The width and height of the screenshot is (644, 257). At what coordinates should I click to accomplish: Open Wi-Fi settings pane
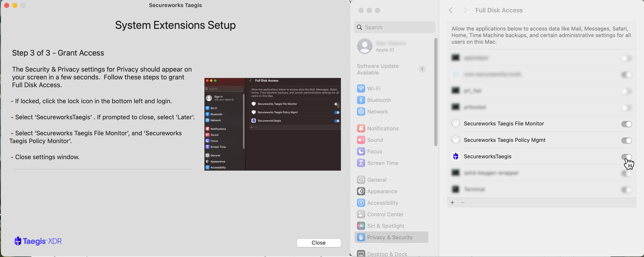[392, 88]
